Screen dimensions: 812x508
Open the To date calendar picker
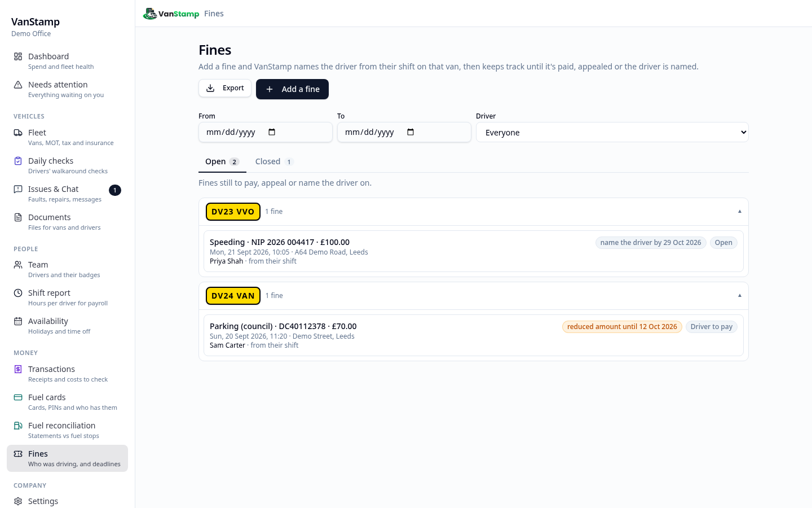click(411, 132)
